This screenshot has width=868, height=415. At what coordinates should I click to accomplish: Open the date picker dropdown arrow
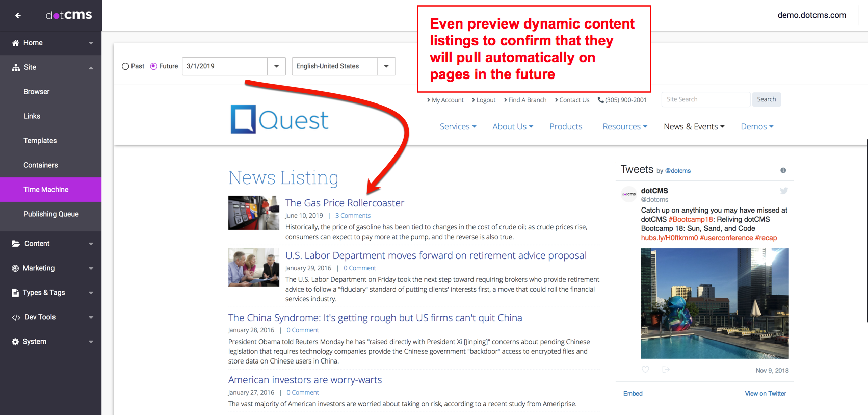point(276,66)
